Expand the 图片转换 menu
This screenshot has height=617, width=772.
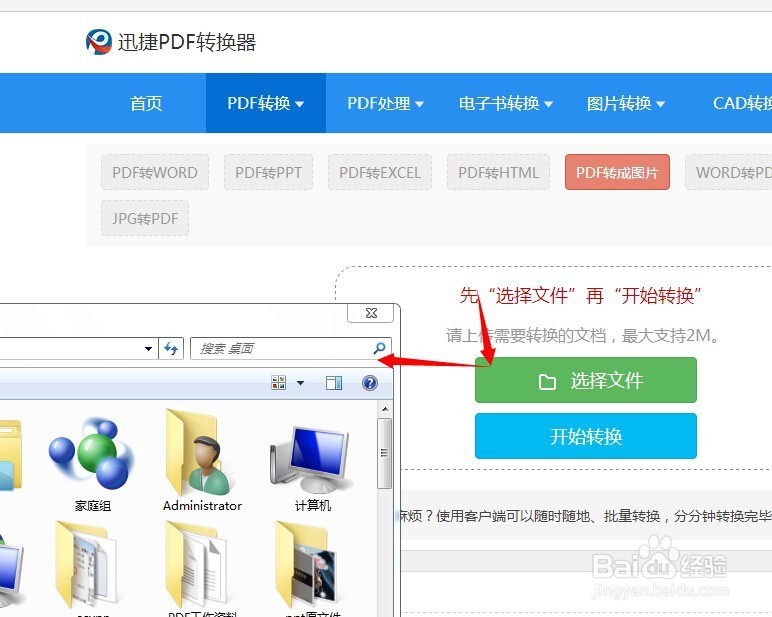click(625, 103)
